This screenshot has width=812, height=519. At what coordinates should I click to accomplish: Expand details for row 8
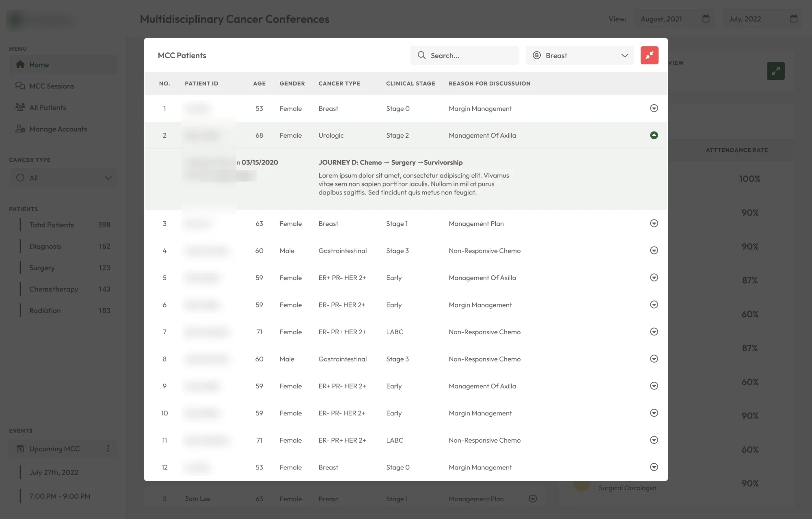[x=654, y=359]
